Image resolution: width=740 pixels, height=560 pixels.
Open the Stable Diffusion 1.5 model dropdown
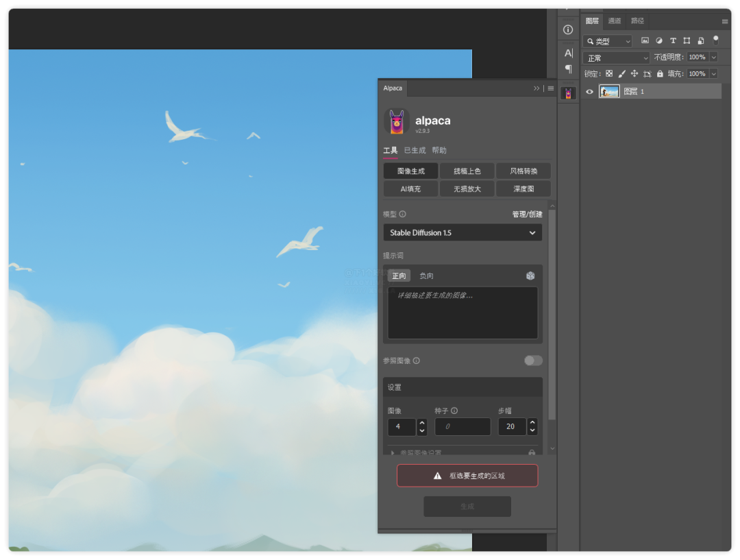coord(462,232)
